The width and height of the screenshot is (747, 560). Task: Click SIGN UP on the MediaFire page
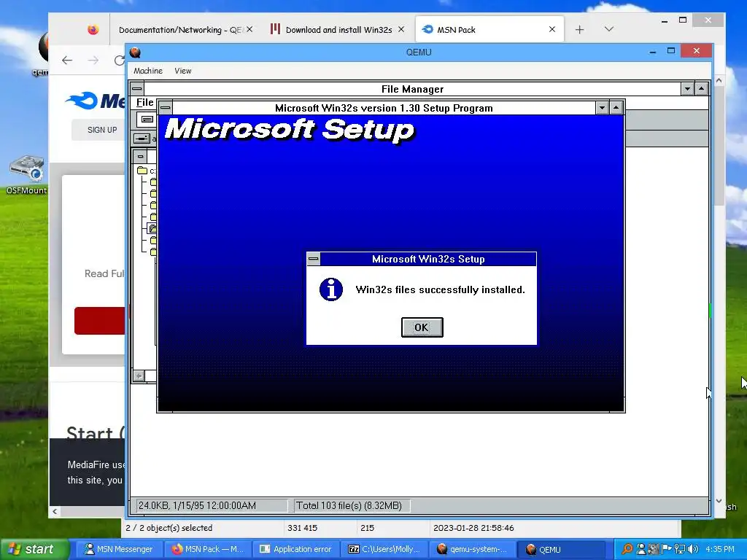point(102,130)
